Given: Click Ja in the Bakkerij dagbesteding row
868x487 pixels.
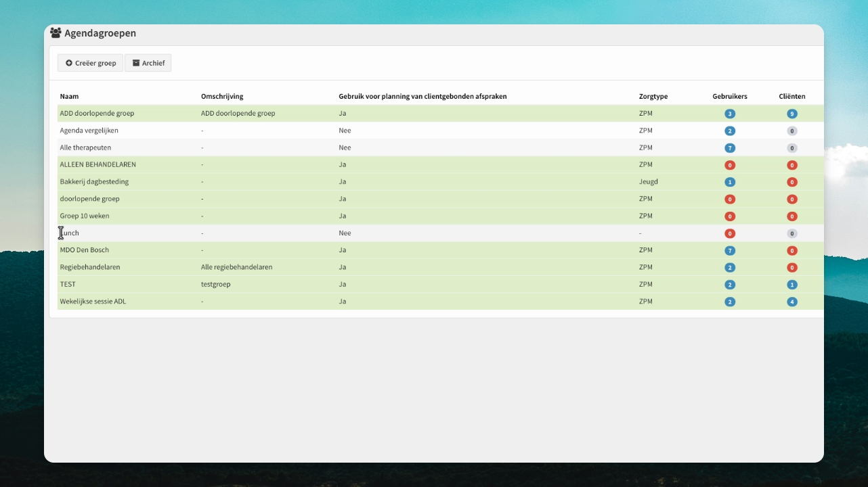Looking at the screenshot, I should click(343, 182).
